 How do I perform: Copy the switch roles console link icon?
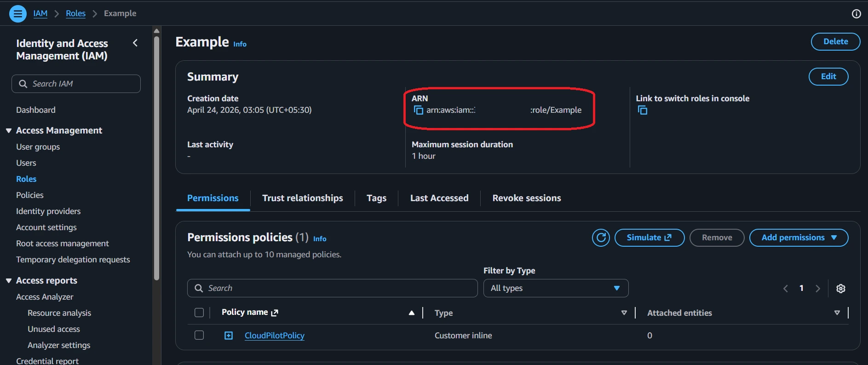pos(642,110)
